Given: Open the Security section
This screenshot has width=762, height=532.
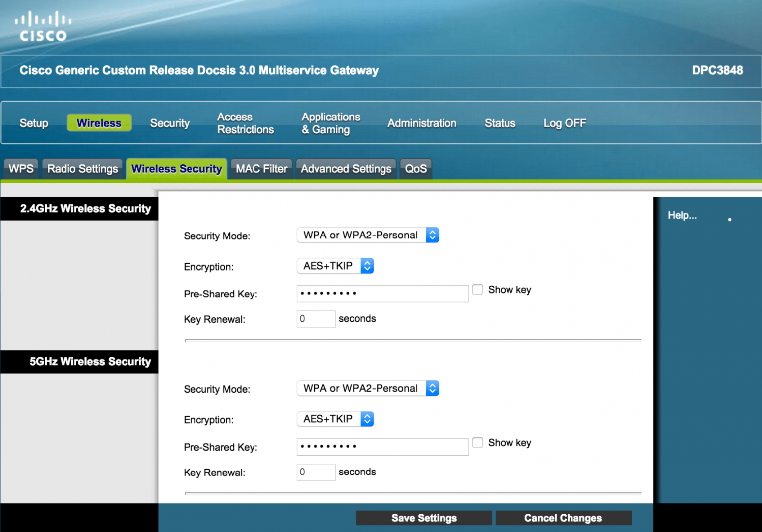Looking at the screenshot, I should (x=170, y=123).
